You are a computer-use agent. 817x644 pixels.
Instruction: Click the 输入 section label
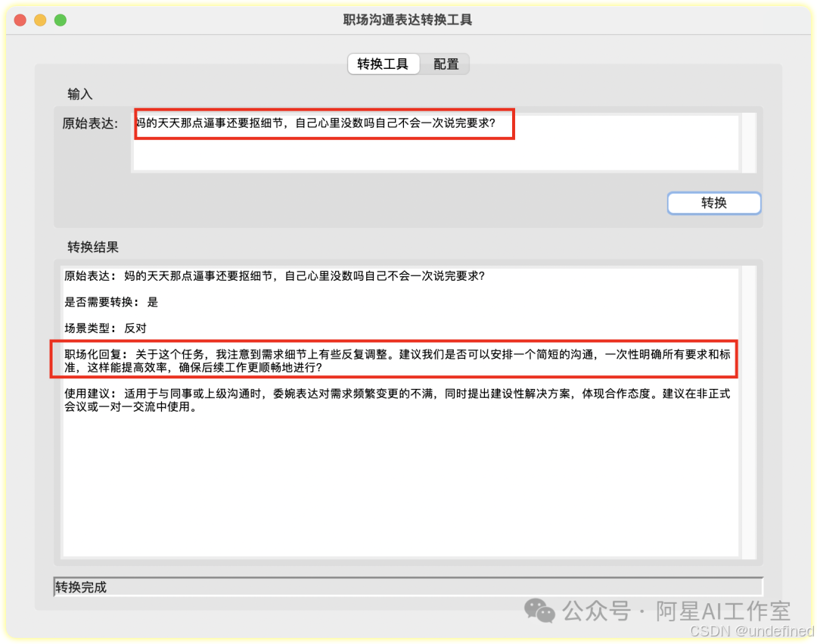(x=79, y=95)
